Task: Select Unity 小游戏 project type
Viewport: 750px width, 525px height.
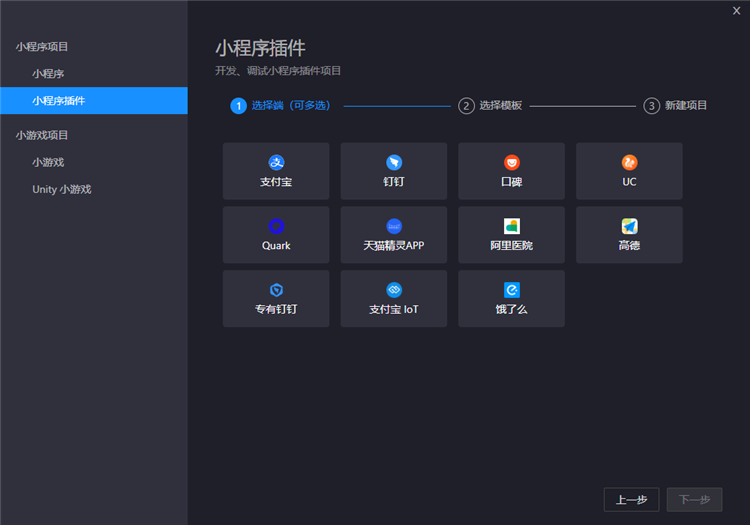Action: click(x=61, y=189)
